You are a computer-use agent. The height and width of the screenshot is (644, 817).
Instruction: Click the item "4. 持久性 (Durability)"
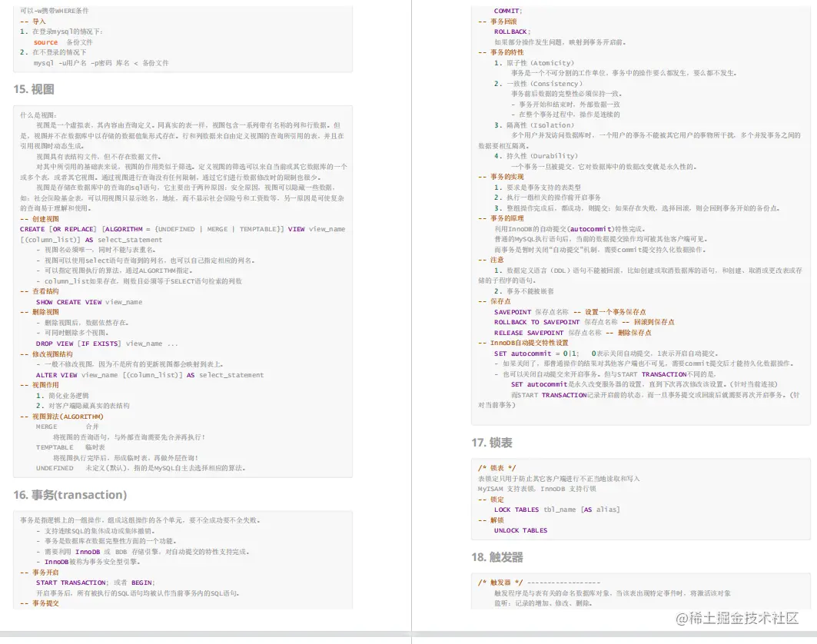point(536,156)
